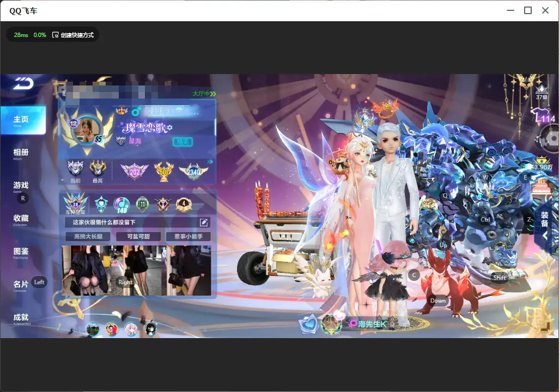Viewport: 559px width, 392px height.
Task: Click the music note 140 medal
Action: (121, 205)
